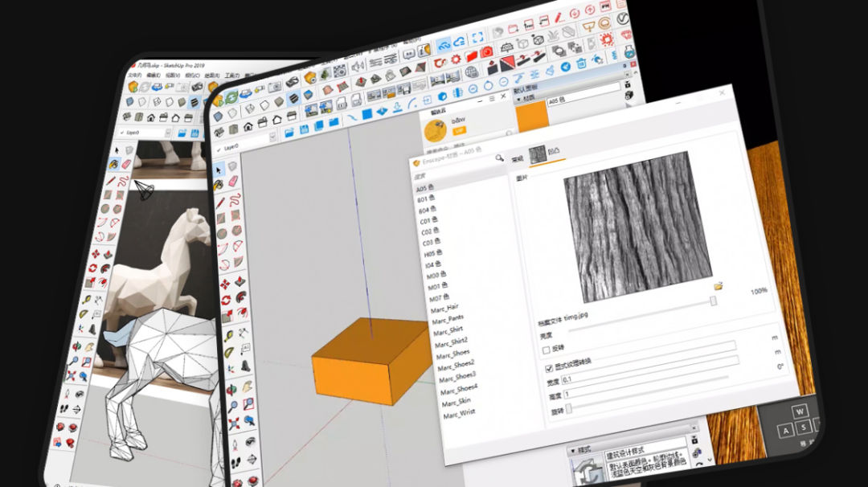Select the Rectangle tool in front window
The width and height of the screenshot is (868, 487).
coord(222,218)
